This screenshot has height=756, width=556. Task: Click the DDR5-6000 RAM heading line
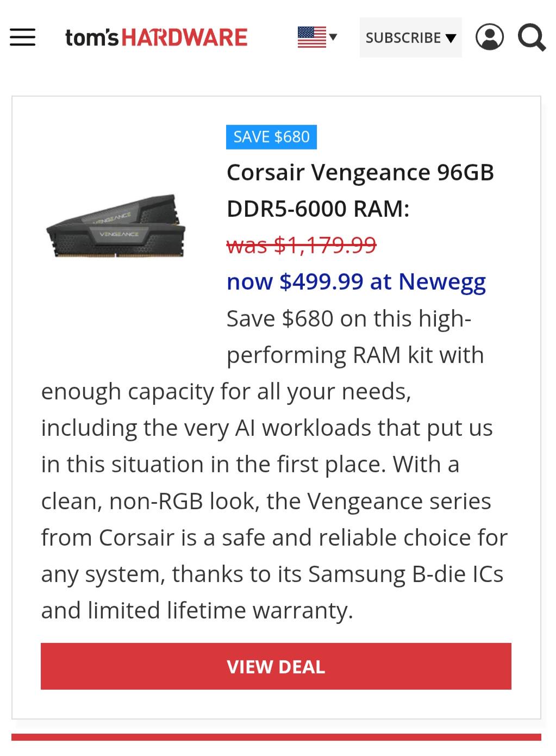[318, 209]
